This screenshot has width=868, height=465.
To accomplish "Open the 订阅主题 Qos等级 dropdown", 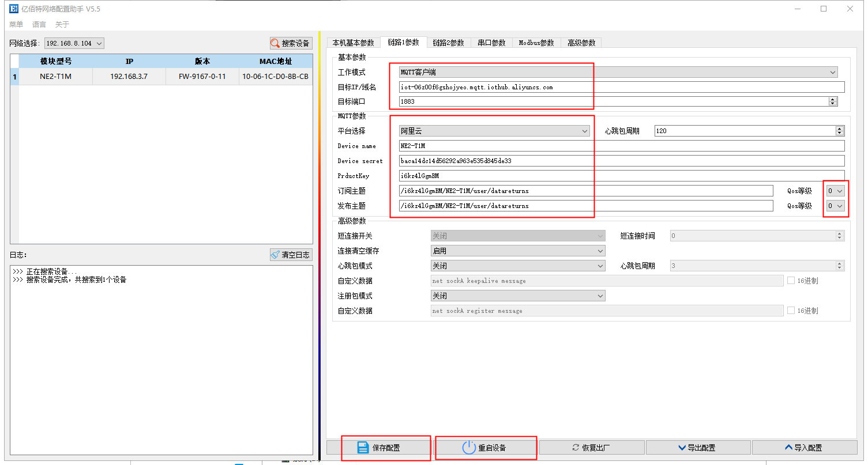I will click(835, 191).
